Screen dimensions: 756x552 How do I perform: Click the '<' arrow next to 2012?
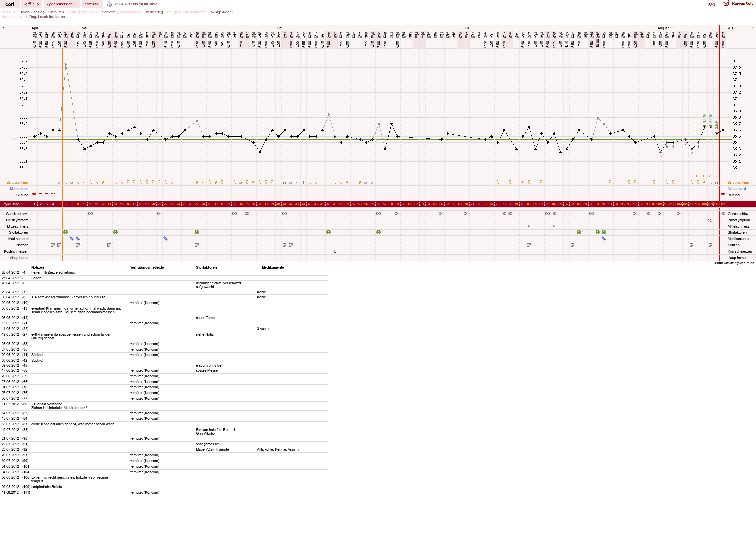point(753,28)
